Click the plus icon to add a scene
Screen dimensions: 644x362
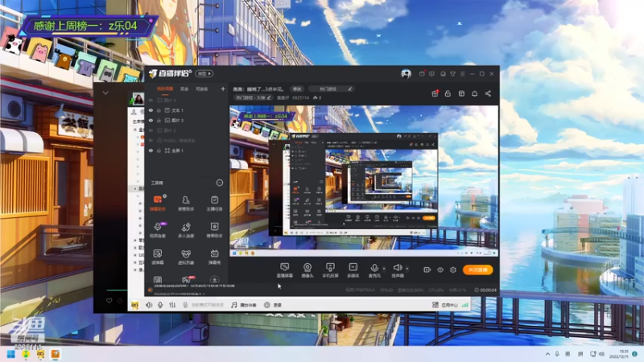[223, 88]
